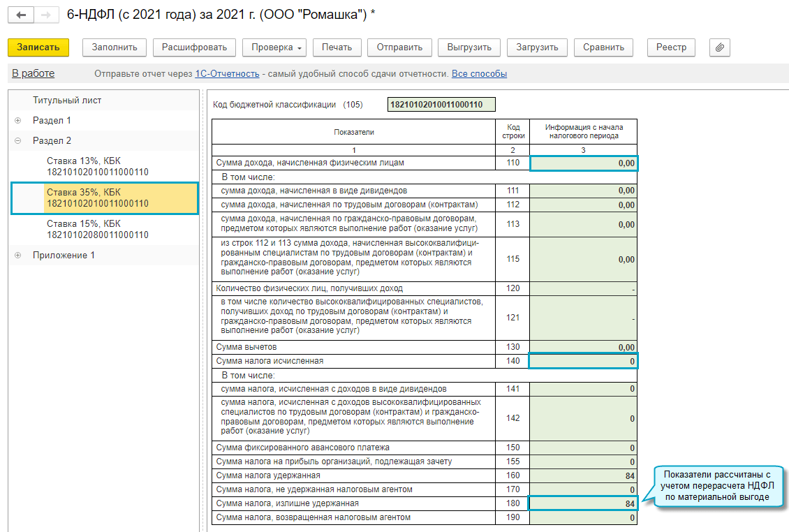Open the Все способы link
The width and height of the screenshot is (789, 532).
[479, 74]
